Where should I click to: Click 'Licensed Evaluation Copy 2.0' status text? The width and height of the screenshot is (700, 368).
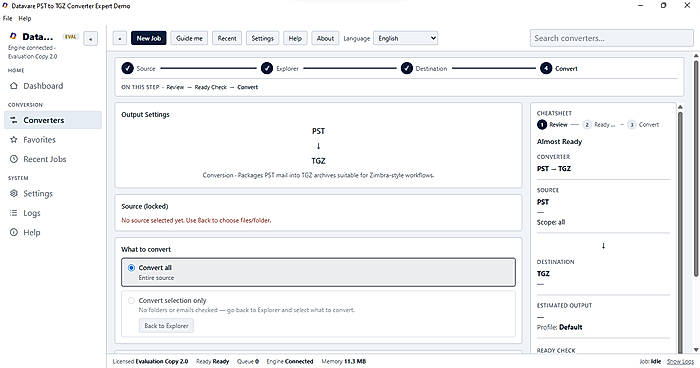coord(150,361)
